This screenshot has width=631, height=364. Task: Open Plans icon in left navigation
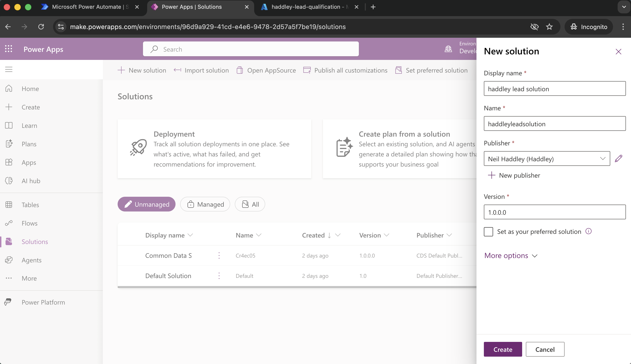click(9, 144)
